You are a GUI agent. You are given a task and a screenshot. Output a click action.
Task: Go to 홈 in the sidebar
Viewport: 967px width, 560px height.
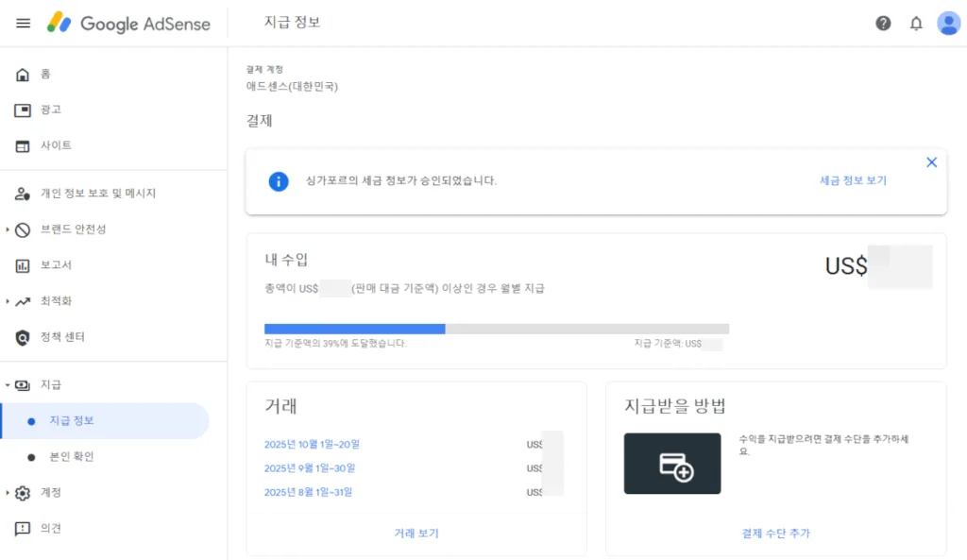point(45,74)
